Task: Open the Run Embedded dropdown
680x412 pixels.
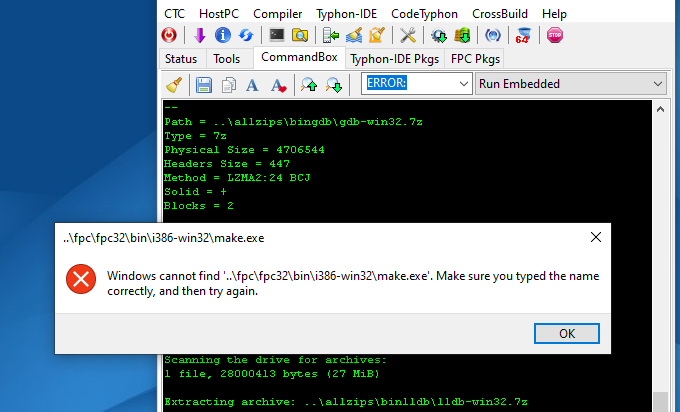Action: coord(657,85)
